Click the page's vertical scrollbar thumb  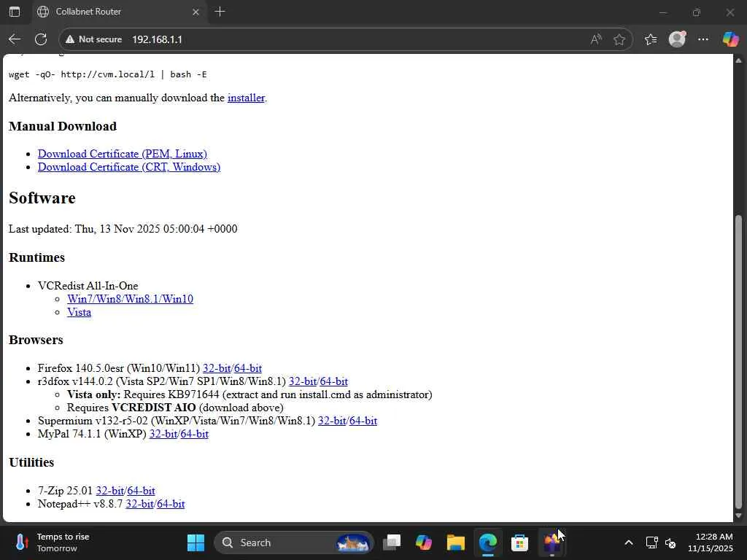coord(738,362)
